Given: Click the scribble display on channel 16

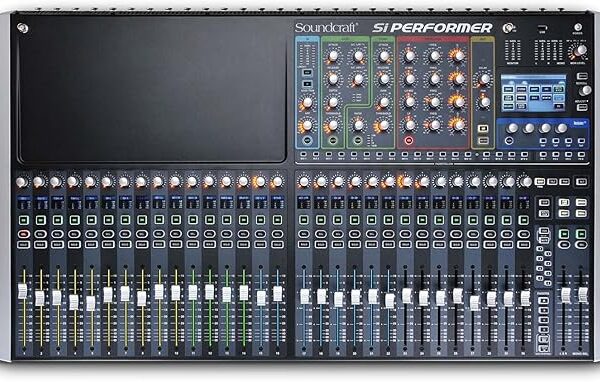Looking at the screenshot, I should (277, 203).
